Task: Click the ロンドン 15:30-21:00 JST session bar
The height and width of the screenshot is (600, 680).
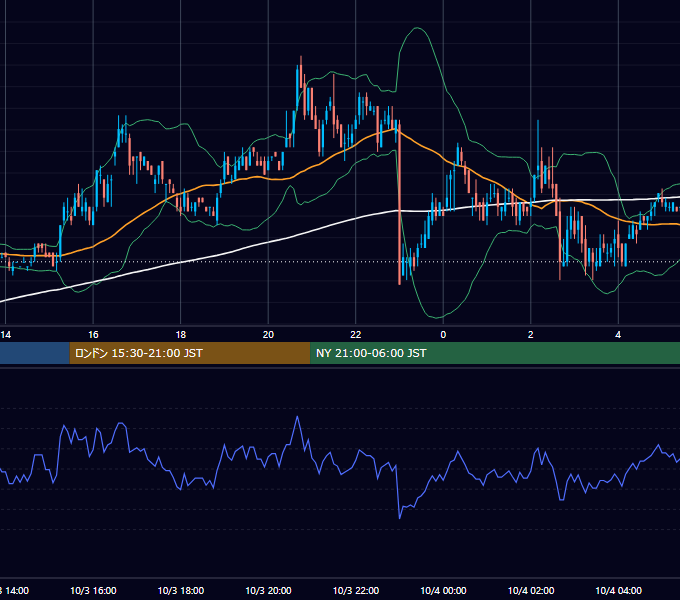Action: pos(190,353)
